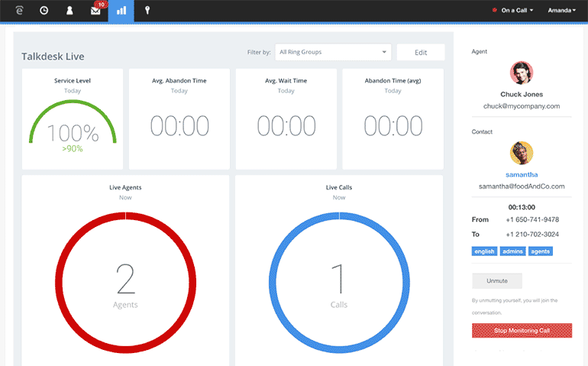Select the agents tag
The height and width of the screenshot is (366, 588).
point(541,251)
